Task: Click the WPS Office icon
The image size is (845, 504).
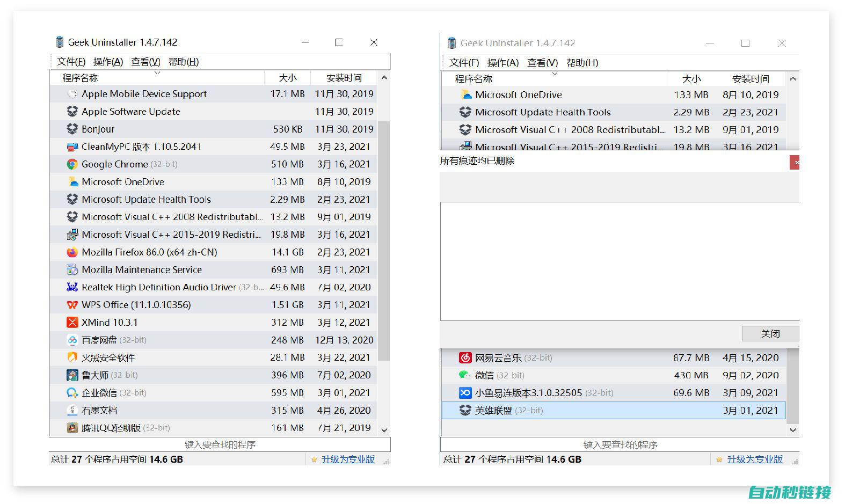Action: 72,305
